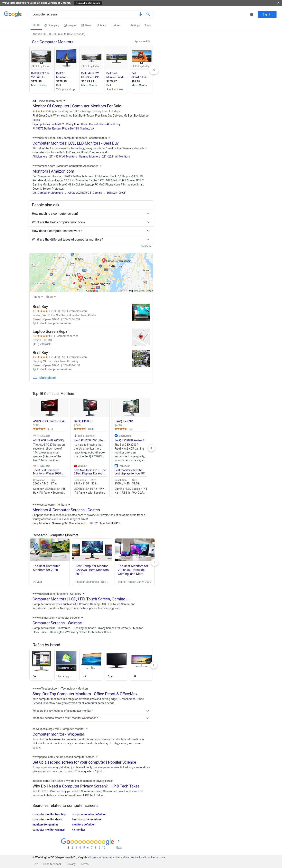Open the Tools menu
Viewport: 282px width, 868px height.
[x=148, y=25]
